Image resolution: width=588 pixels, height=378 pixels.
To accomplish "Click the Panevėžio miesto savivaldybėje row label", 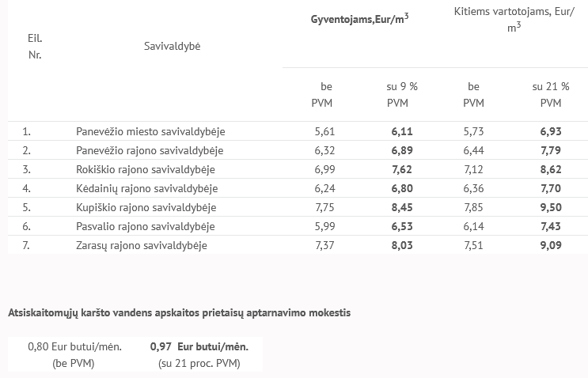I will 145,131.
